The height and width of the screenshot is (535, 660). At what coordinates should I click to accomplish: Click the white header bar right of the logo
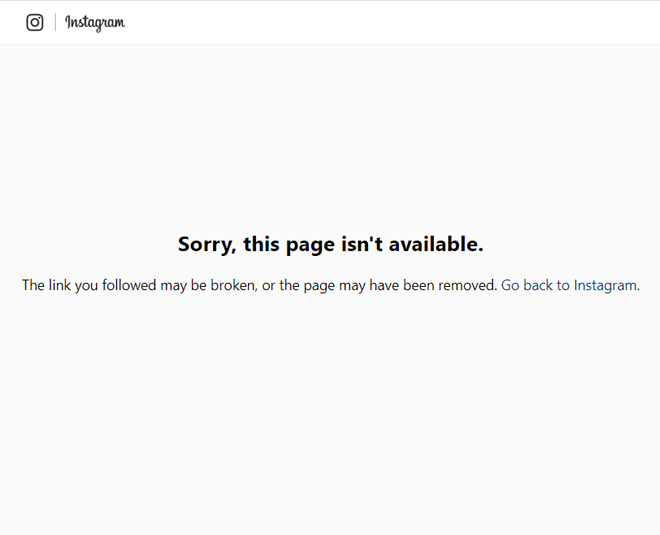391,22
